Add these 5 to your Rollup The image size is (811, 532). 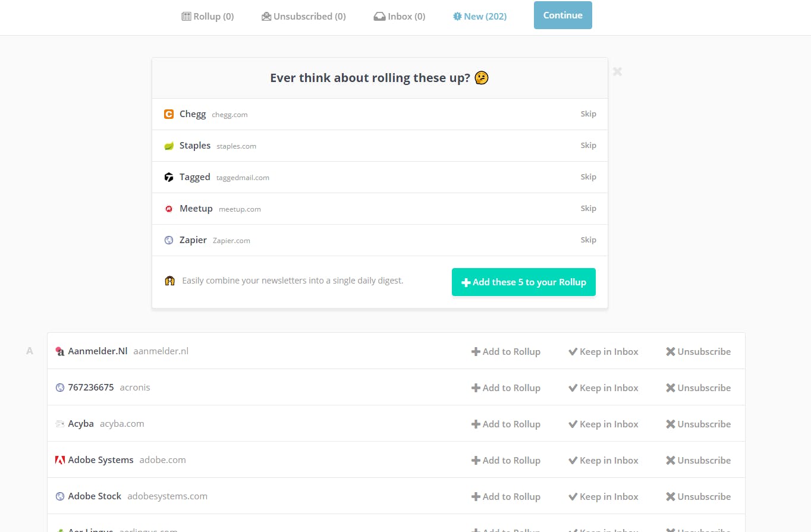pyautogui.click(x=524, y=282)
